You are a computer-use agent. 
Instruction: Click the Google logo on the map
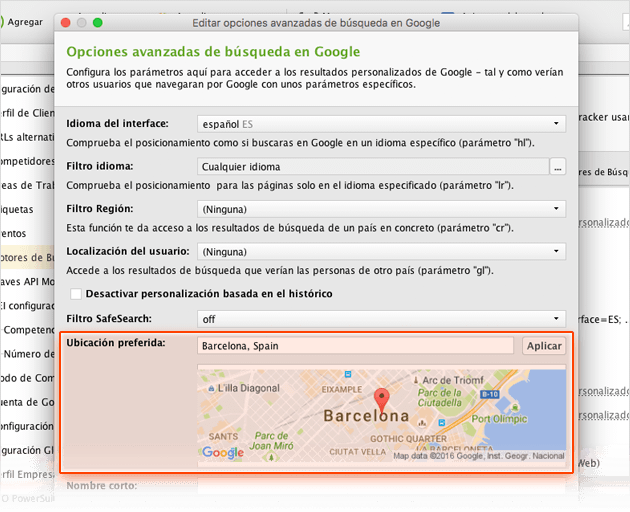[222, 453]
